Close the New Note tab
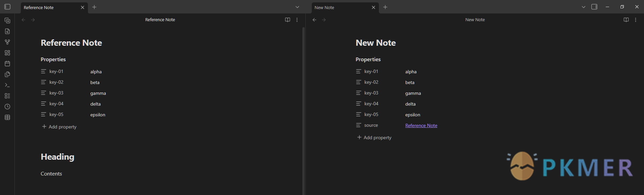 [374, 7]
